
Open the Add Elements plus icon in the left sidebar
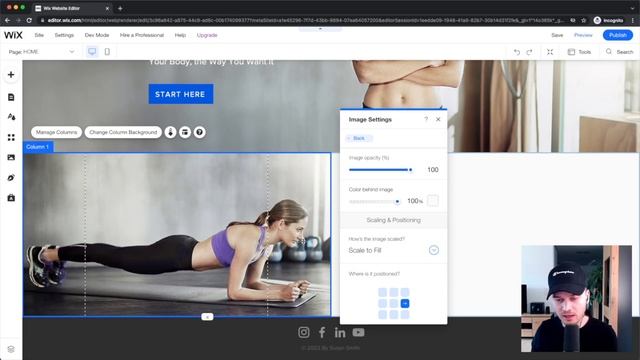click(x=11, y=75)
